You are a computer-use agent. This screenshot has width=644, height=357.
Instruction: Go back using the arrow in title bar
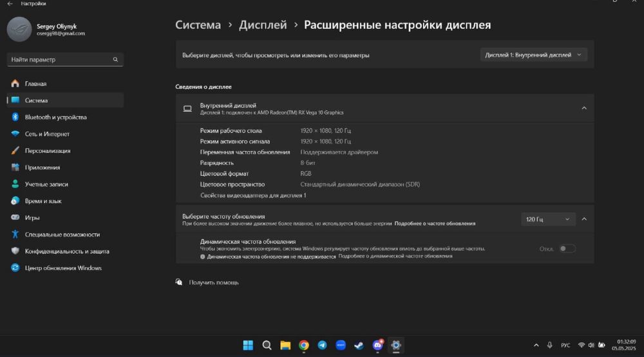click(10, 4)
